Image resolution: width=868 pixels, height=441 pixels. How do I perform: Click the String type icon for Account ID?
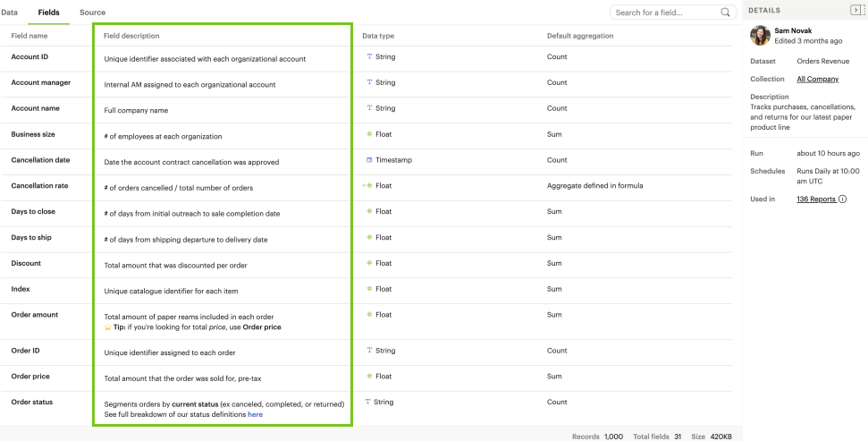click(369, 56)
